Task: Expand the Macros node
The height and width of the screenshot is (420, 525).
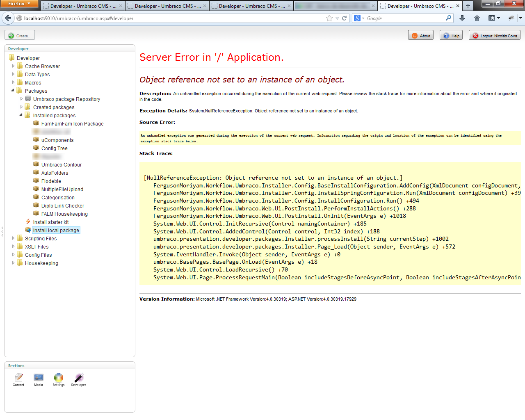Action: (x=13, y=82)
